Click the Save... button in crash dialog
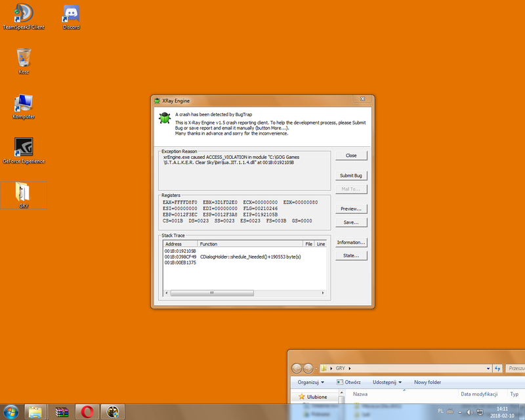Image resolution: width=525 pixels, height=420 pixels. 351,222
